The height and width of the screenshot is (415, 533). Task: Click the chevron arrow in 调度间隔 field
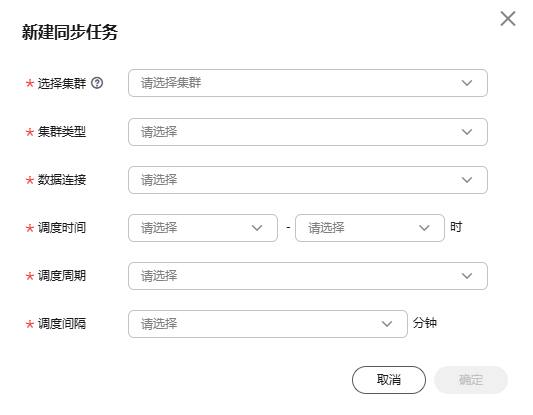click(x=386, y=324)
